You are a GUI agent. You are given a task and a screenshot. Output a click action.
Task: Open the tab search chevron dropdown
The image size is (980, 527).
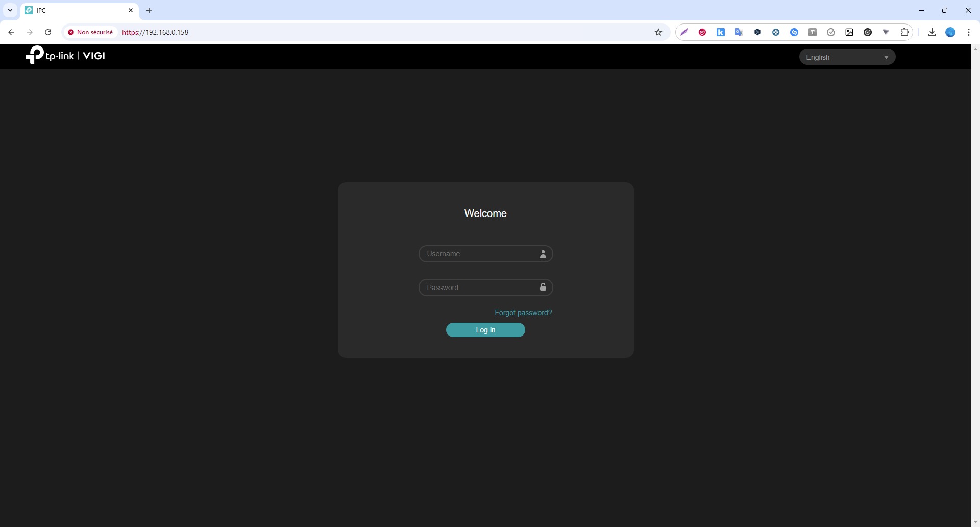click(10, 10)
